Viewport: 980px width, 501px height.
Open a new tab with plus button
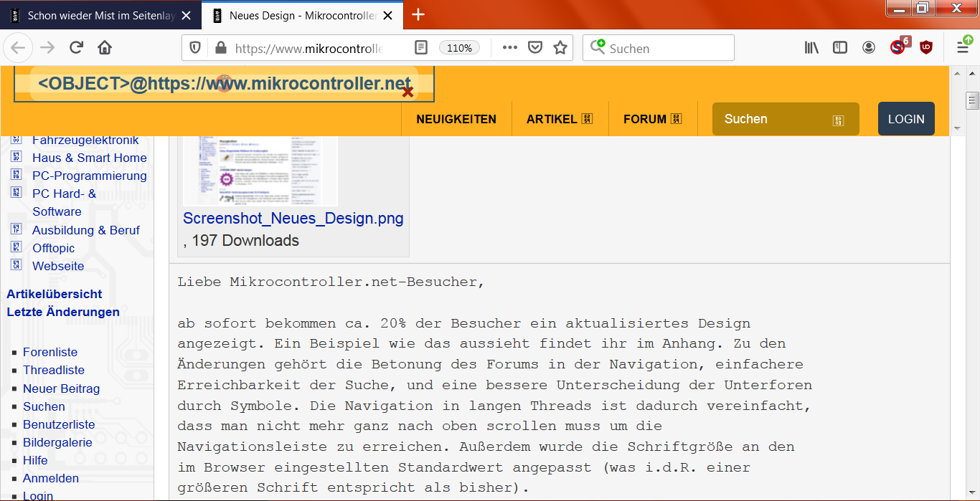tap(418, 15)
